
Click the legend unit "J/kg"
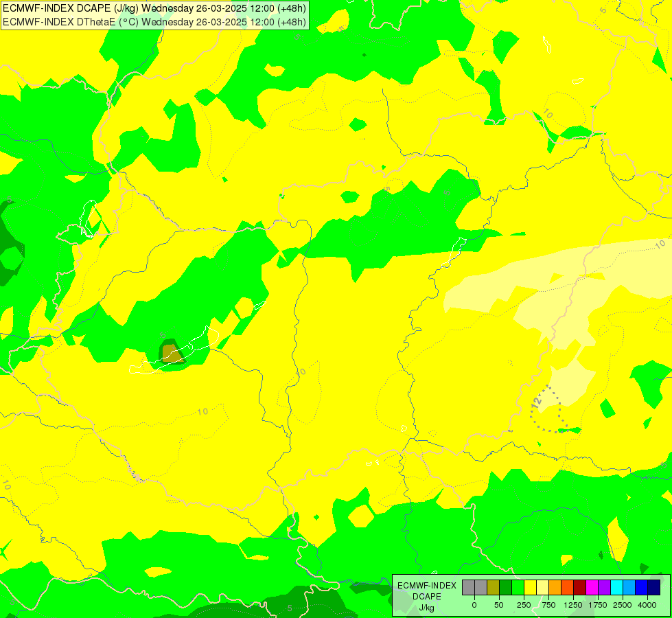(x=426, y=608)
